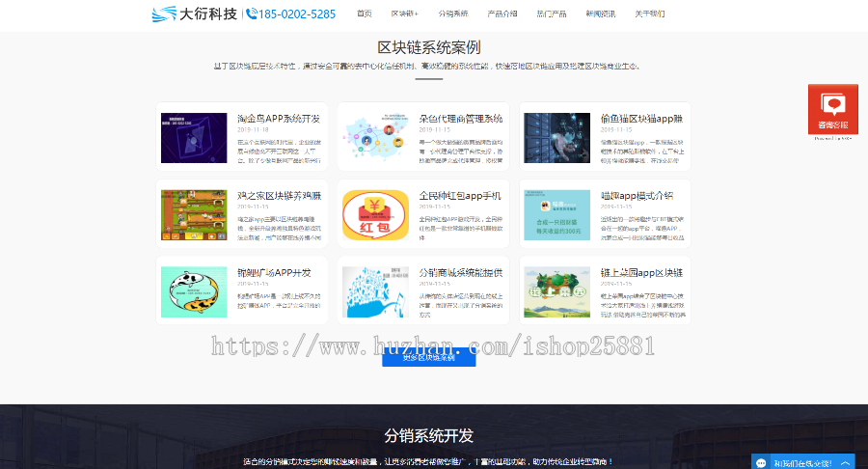Open the 和我们在线交谈 chat bar
This screenshot has width=868, height=469.
(x=802, y=462)
